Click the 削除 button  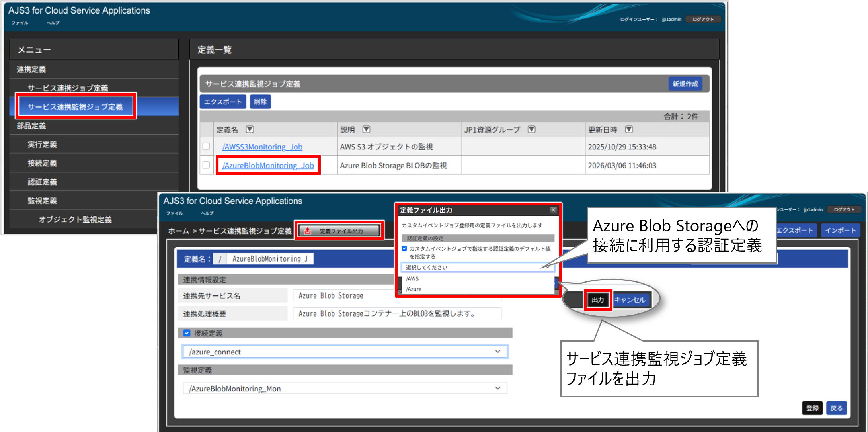260,102
